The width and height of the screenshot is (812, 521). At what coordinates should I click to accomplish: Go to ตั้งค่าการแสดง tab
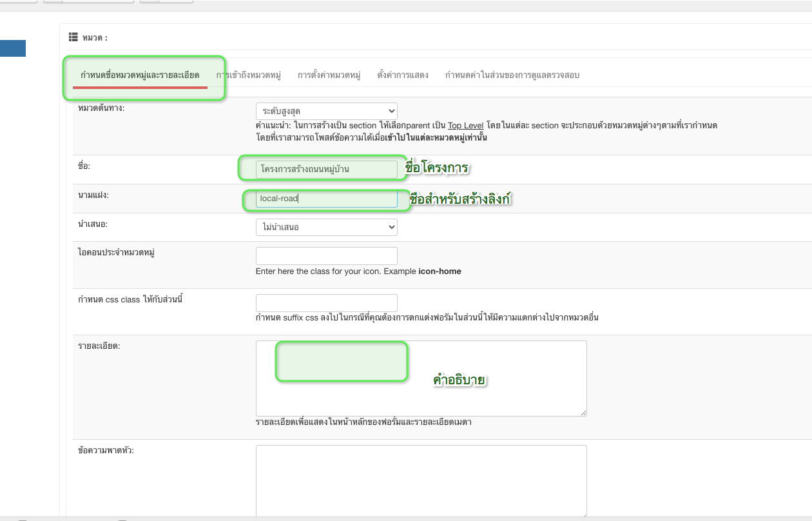403,75
